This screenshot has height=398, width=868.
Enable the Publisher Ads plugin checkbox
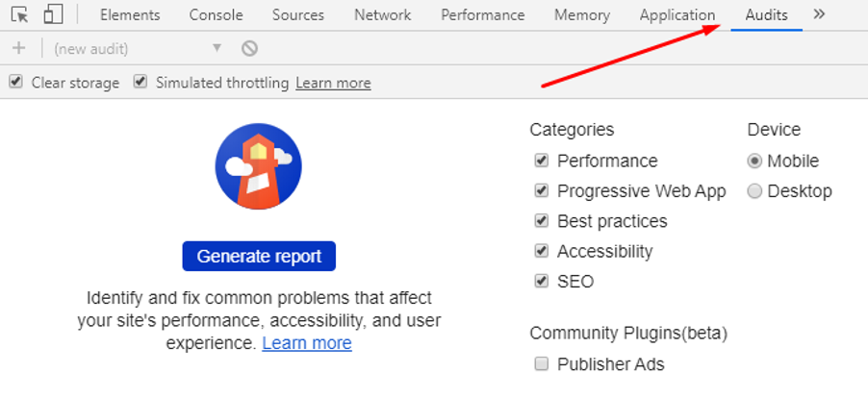[542, 363]
